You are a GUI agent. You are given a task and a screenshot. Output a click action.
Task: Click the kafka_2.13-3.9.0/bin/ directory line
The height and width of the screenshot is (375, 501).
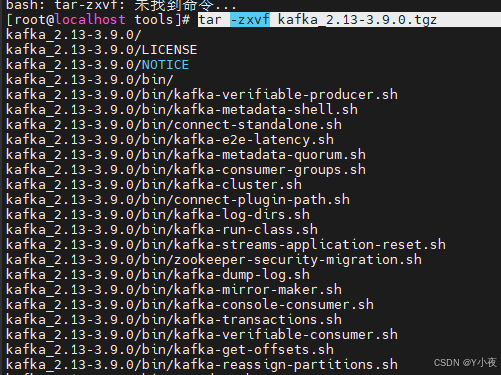pos(90,80)
